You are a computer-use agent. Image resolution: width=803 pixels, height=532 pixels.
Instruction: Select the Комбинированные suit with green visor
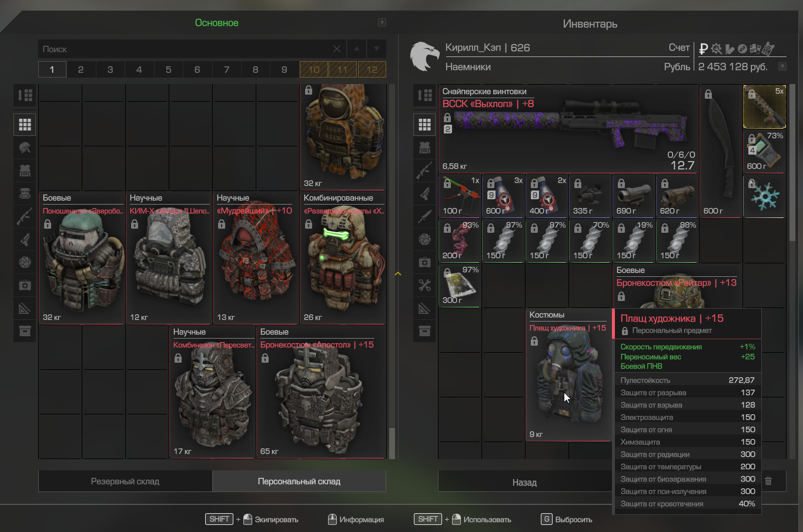click(x=343, y=257)
